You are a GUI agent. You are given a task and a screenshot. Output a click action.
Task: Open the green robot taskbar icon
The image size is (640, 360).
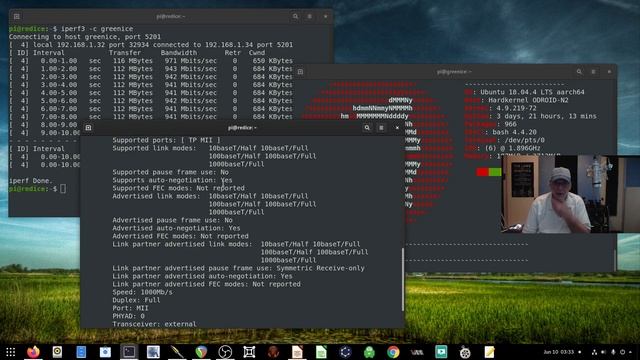pyautogui.click(x=369, y=352)
